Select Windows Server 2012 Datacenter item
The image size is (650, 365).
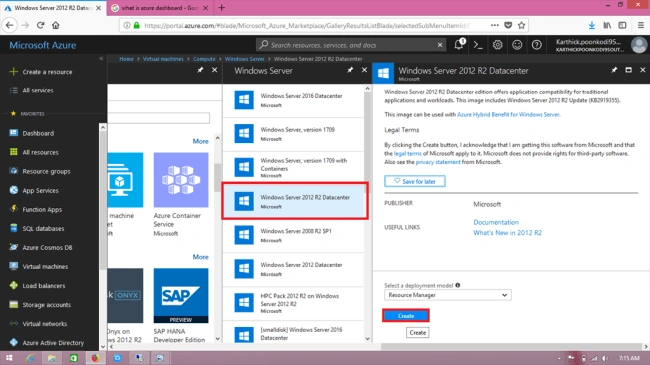coord(293,269)
